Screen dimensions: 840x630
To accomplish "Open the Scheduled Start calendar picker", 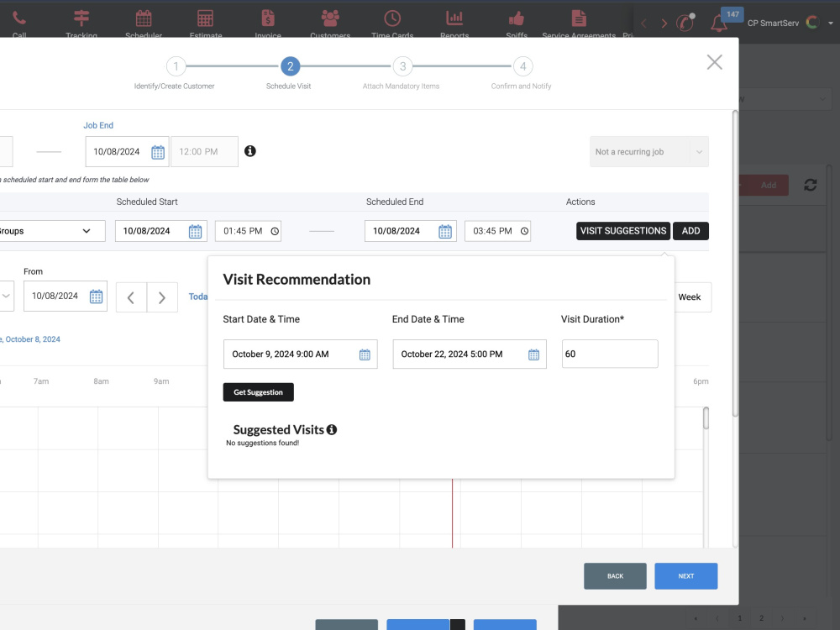I will [195, 232].
